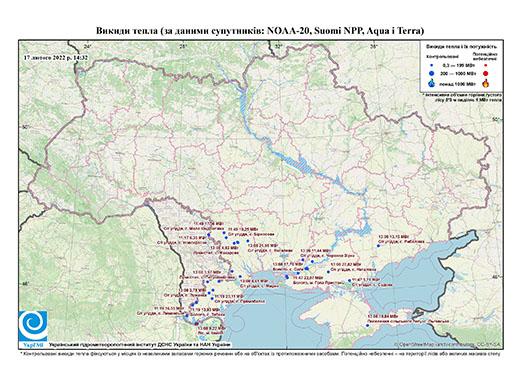Viewport: 520px width, 368px height.
Task: Click the OpenStreetMap contributors attribution
Action: (x=448, y=344)
